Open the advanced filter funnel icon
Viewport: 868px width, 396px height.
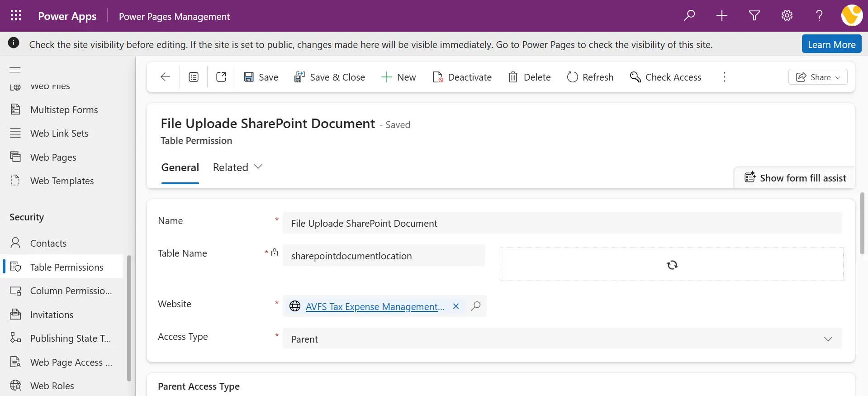[x=754, y=16]
